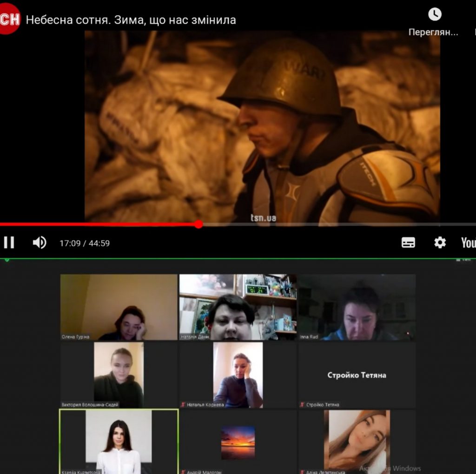
Task: Select Inna Rud's video tile
Action: click(x=357, y=307)
